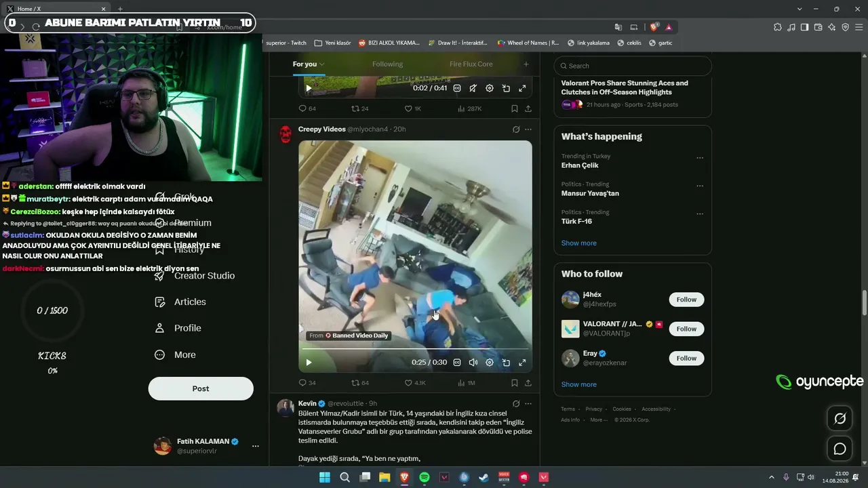This screenshot has height=488, width=868.
Task: Open options for Türk F-16 trend
Action: 700,213
